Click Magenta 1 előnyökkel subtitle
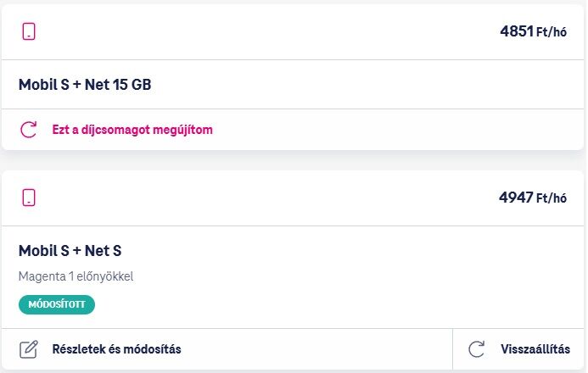 (x=76, y=276)
